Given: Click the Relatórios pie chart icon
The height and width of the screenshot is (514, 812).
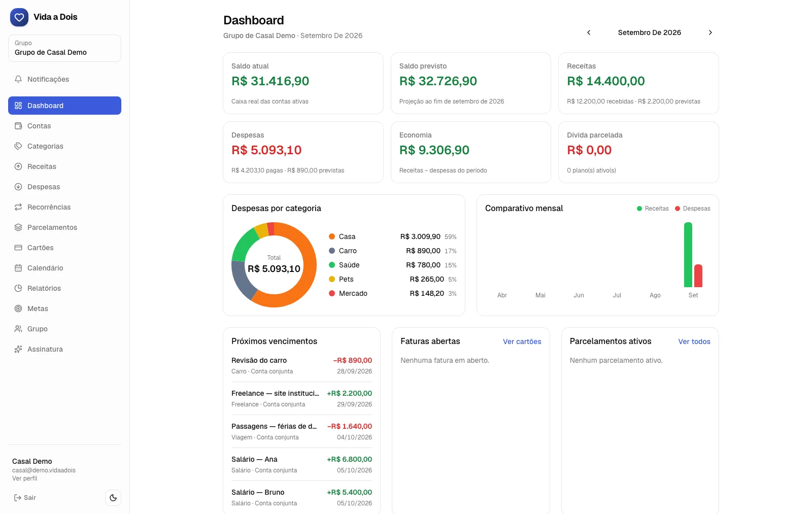Looking at the screenshot, I should (18, 288).
